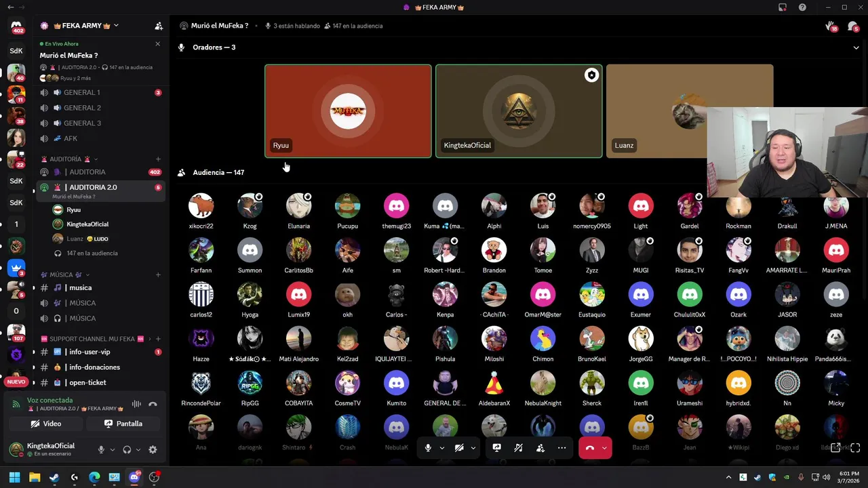Open camera options arrow in stage control bar
868x488 pixels.
tap(473, 448)
